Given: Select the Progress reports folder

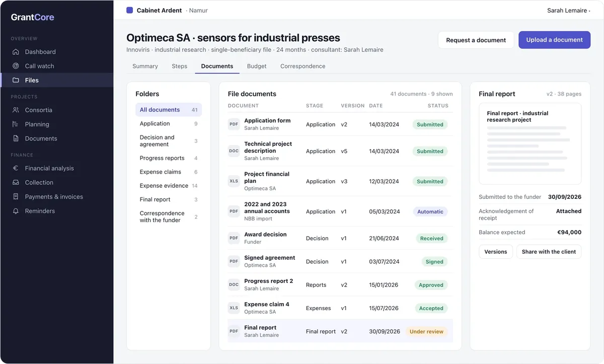Looking at the screenshot, I should pos(169,158).
